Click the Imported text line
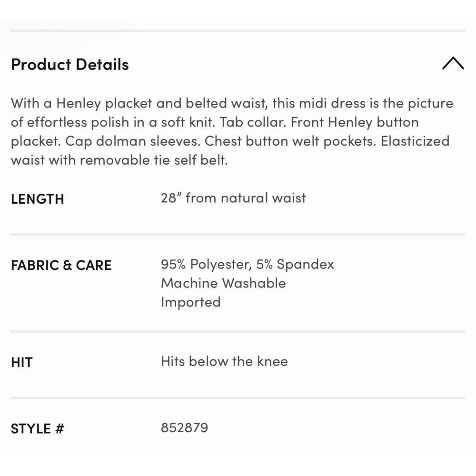Viewport: 476px width, 476px height. click(x=191, y=302)
